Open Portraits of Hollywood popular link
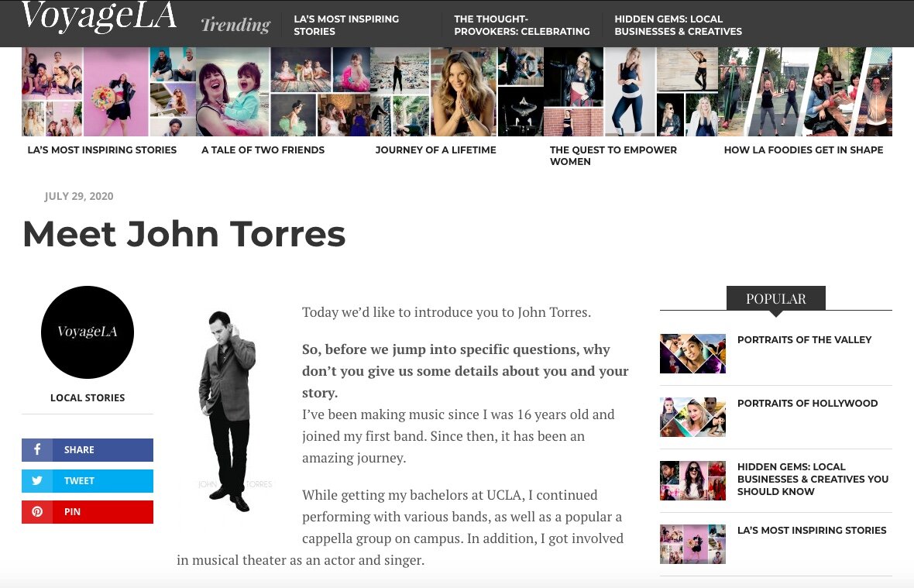Image resolution: width=914 pixels, height=588 pixels. click(x=807, y=404)
